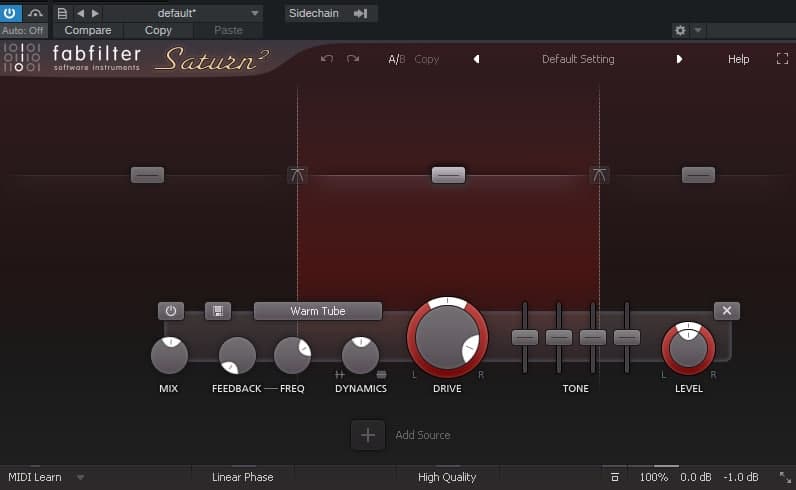The height and width of the screenshot is (490, 796).
Task: Click the third TONE slider
Action: tap(593, 337)
